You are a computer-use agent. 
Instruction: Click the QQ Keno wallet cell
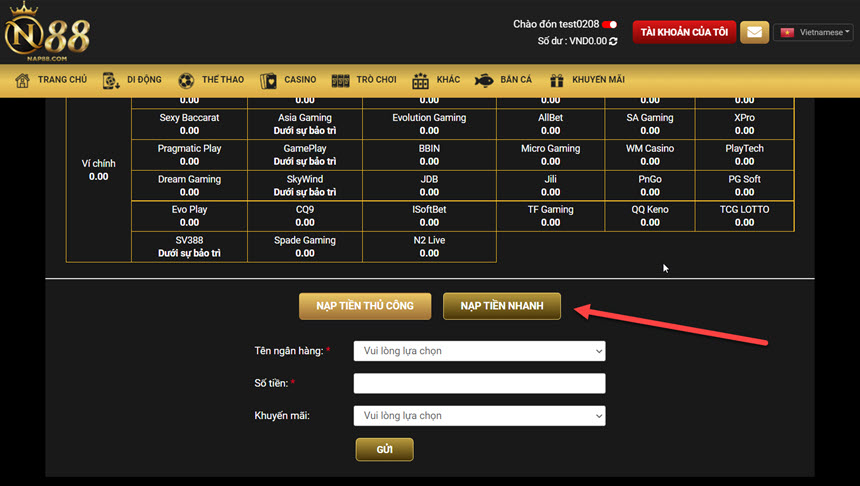[650, 216]
